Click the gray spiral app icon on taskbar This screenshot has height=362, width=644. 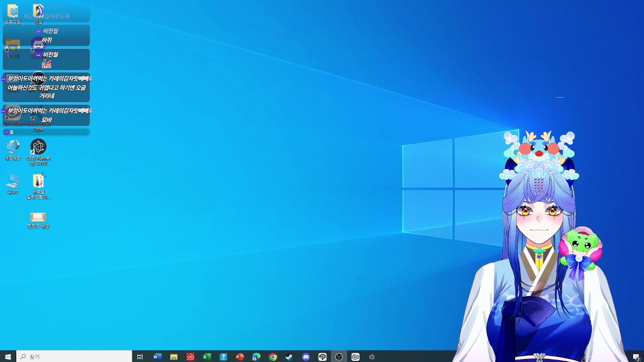pos(356,356)
